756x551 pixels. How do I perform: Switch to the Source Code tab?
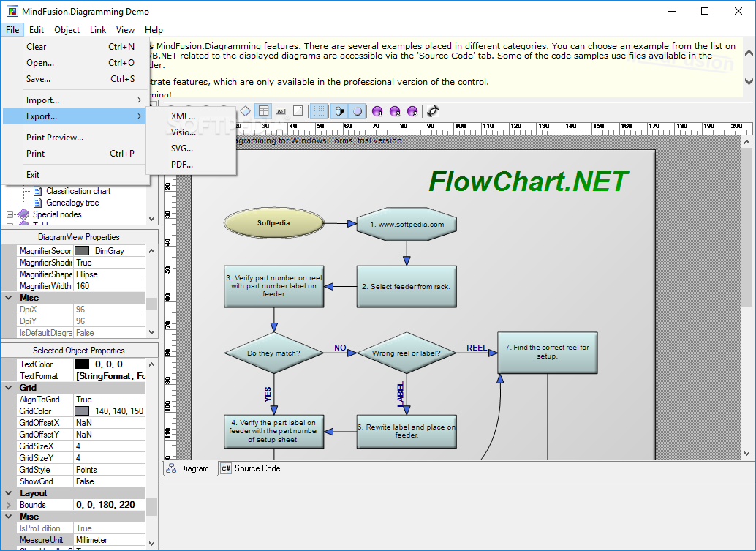coord(251,468)
